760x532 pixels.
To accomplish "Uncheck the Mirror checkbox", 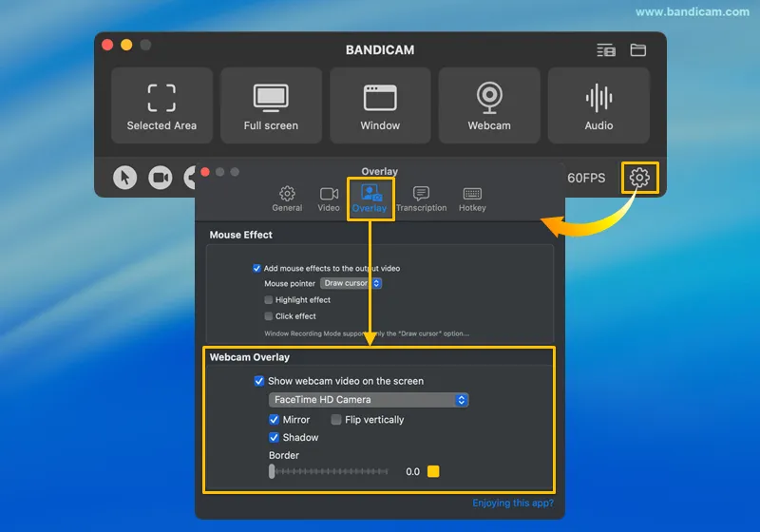I will (274, 420).
